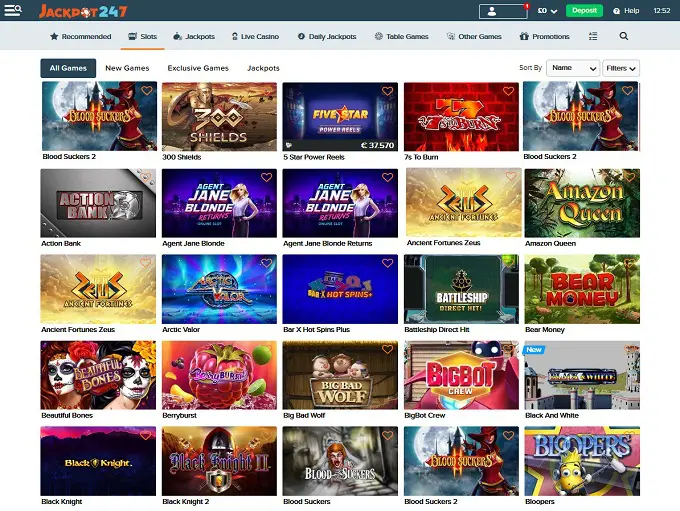The width and height of the screenshot is (680, 511).
Task: Click the search magnifier icon
Action: click(x=624, y=36)
